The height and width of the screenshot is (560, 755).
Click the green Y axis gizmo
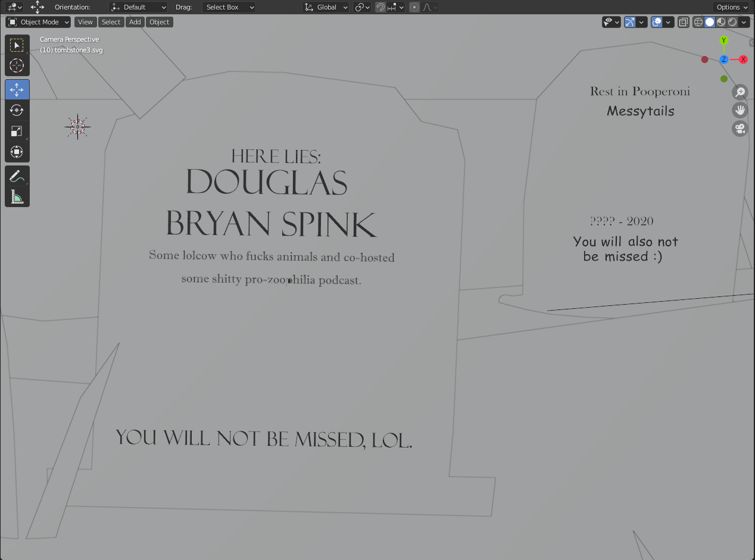pos(724,40)
